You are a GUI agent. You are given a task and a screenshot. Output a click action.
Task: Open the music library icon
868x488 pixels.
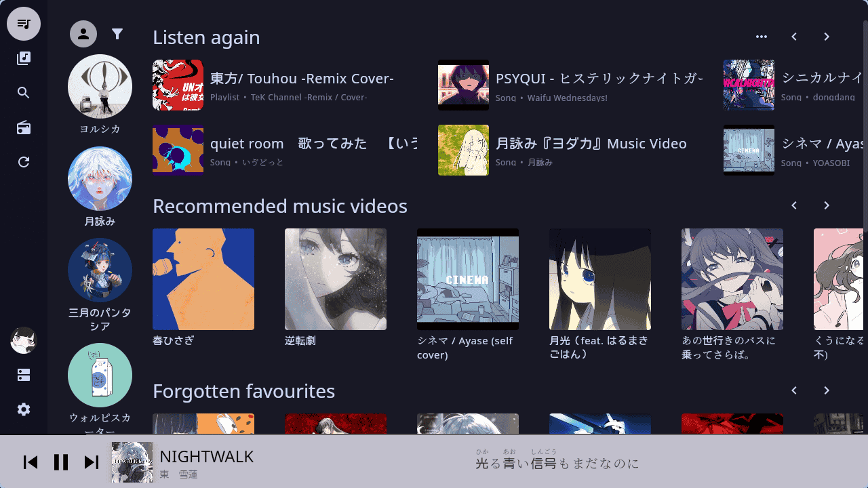click(x=24, y=58)
